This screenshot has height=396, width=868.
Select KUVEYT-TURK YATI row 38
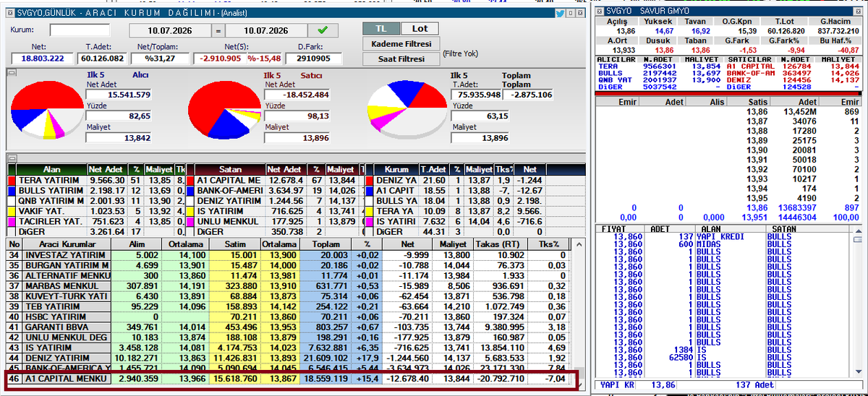click(289, 296)
